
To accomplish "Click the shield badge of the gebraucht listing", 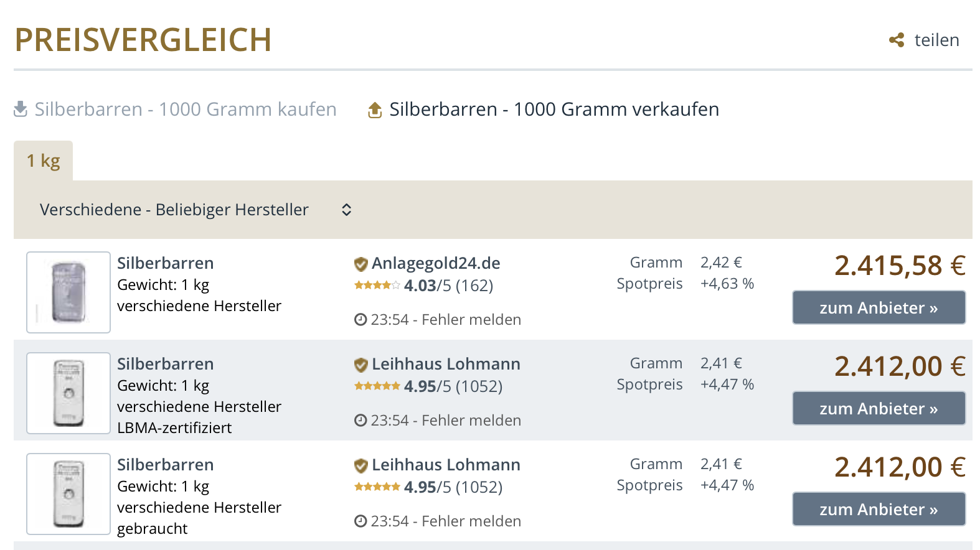I will click(x=360, y=466).
